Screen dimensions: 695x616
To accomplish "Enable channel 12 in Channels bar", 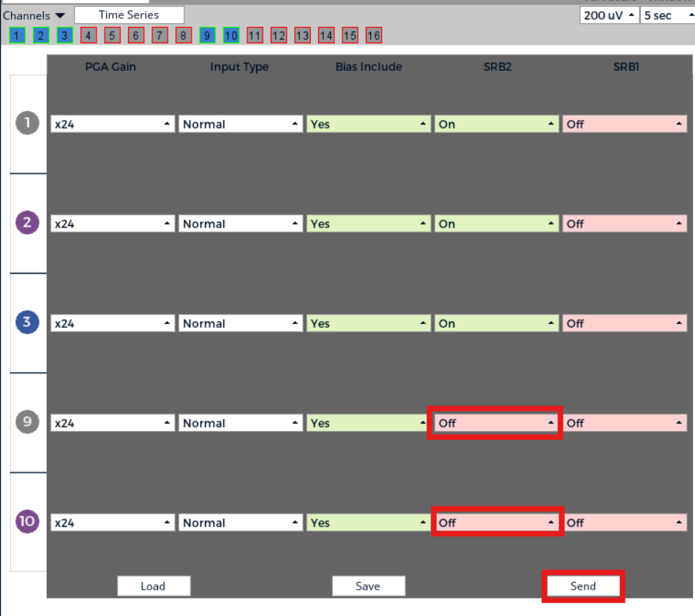I will [x=279, y=35].
